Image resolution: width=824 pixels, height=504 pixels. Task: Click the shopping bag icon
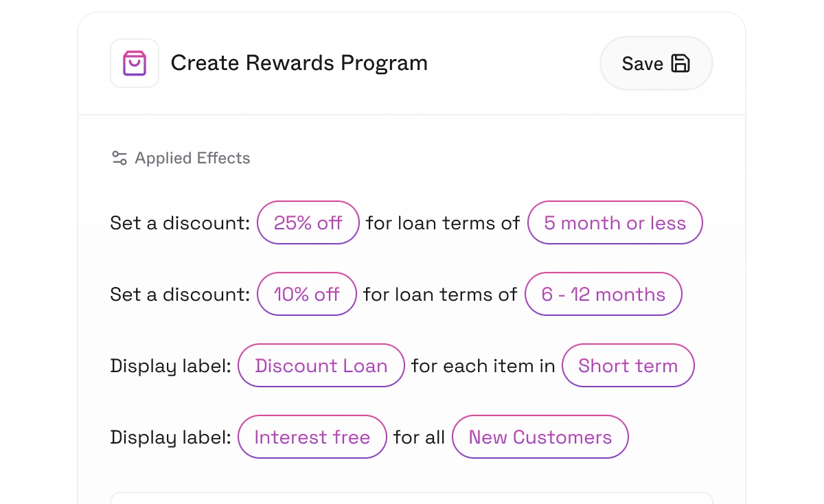(x=135, y=63)
